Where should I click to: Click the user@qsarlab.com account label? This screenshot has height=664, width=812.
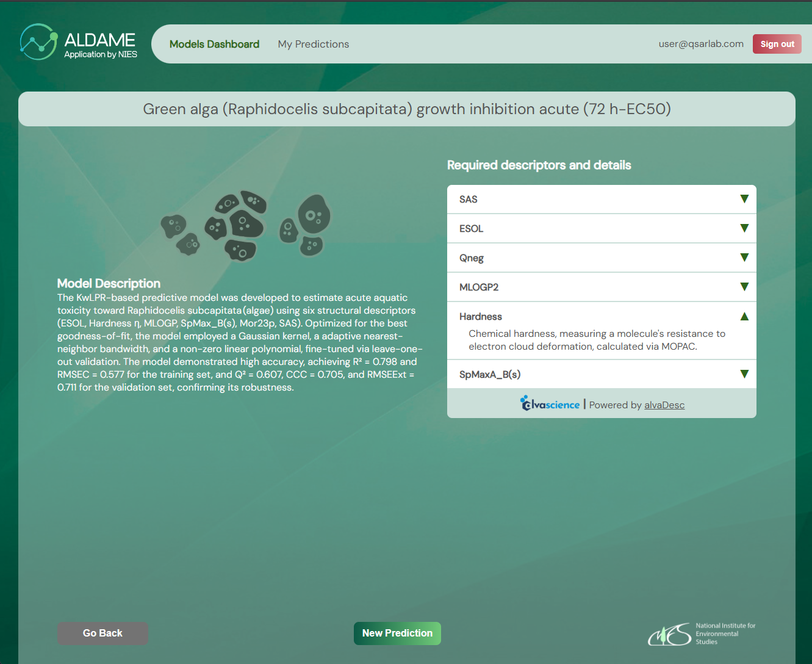(x=701, y=44)
